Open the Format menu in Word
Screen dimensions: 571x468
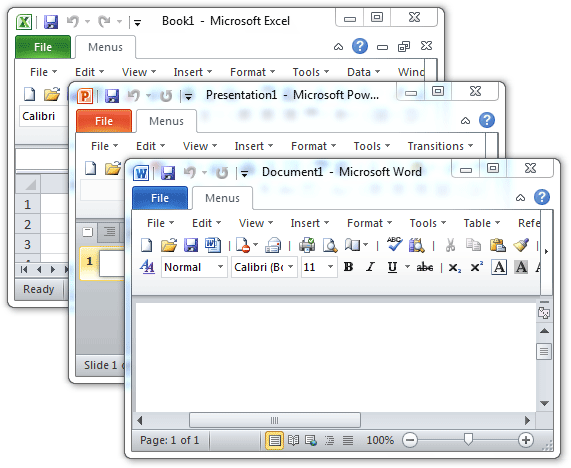pos(369,223)
